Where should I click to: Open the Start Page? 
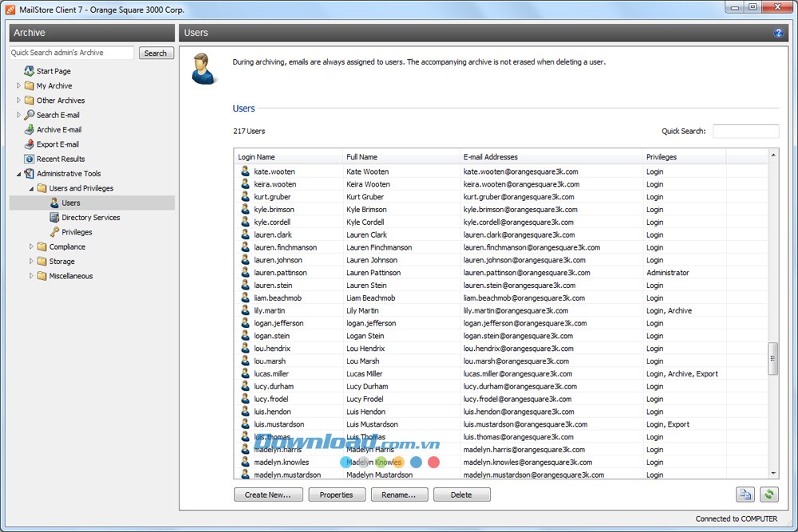pos(53,71)
